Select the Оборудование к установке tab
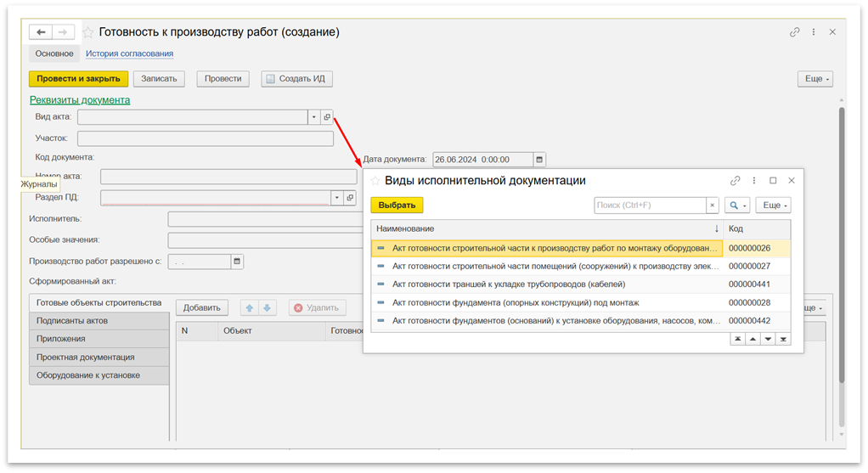 88,375
